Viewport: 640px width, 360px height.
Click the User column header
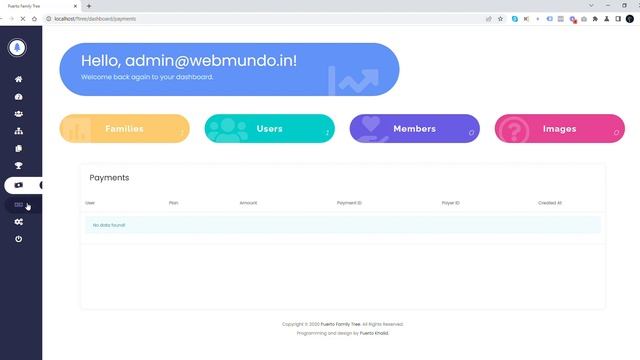click(90, 203)
